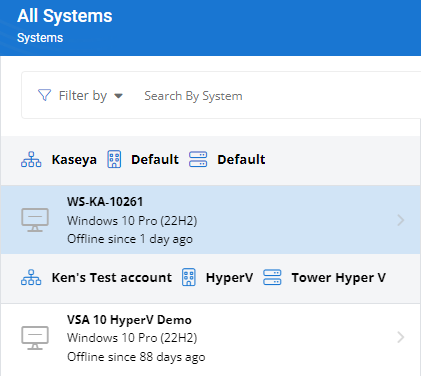Click the Search By System field
This screenshot has height=376, width=421.
pos(193,96)
